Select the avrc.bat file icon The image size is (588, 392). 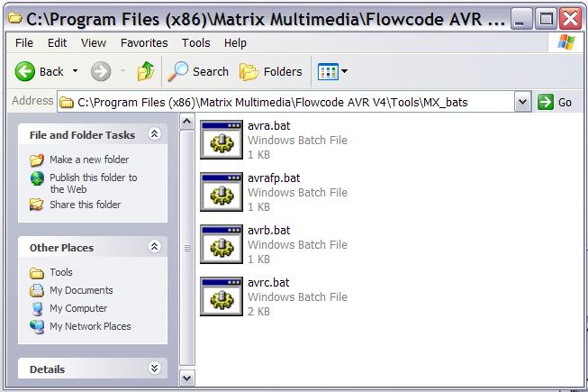coord(222,296)
